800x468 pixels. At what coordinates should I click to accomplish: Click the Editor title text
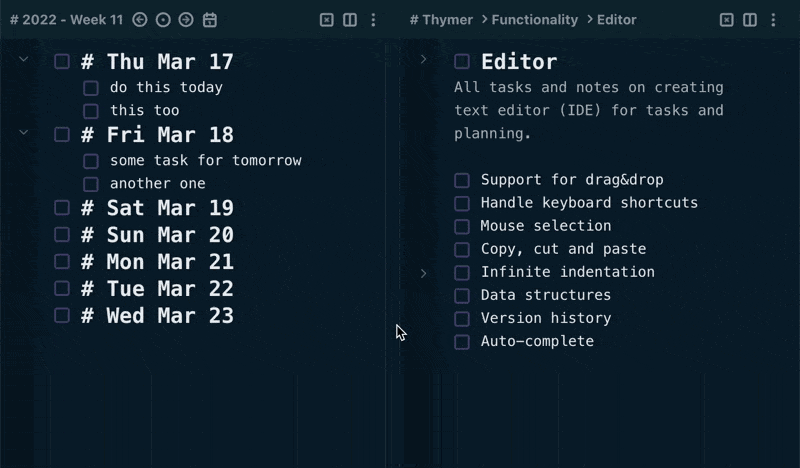[x=519, y=62]
